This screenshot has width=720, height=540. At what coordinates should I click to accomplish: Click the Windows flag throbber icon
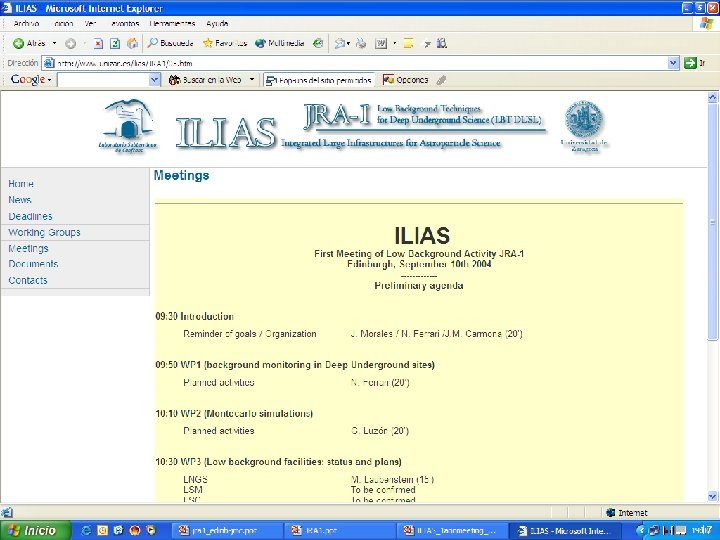pyautogui.click(x=707, y=24)
